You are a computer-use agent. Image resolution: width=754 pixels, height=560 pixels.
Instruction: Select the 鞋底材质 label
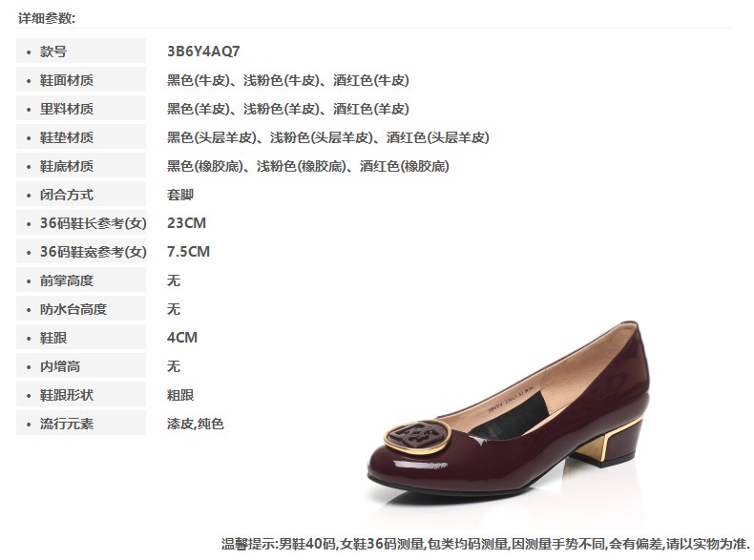click(67, 166)
